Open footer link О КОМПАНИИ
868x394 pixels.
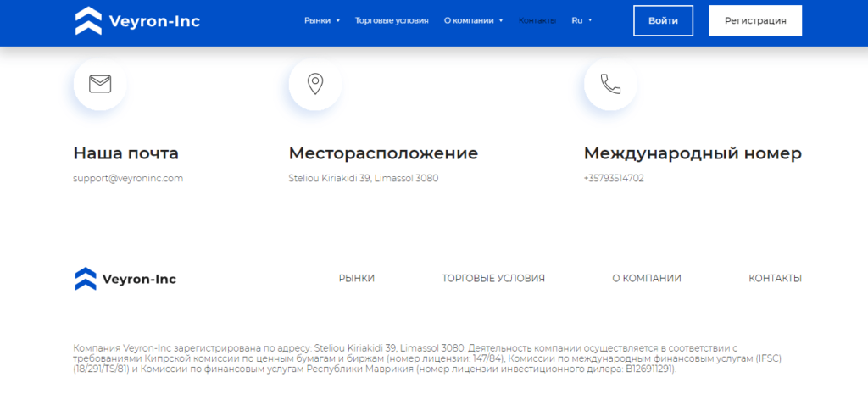pyautogui.click(x=647, y=279)
